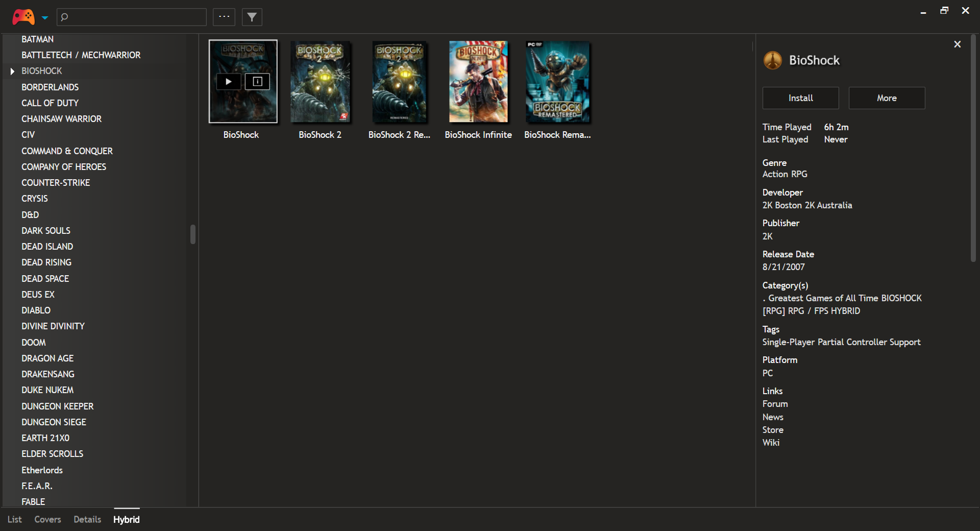Switch to List view tab

pyautogui.click(x=14, y=519)
